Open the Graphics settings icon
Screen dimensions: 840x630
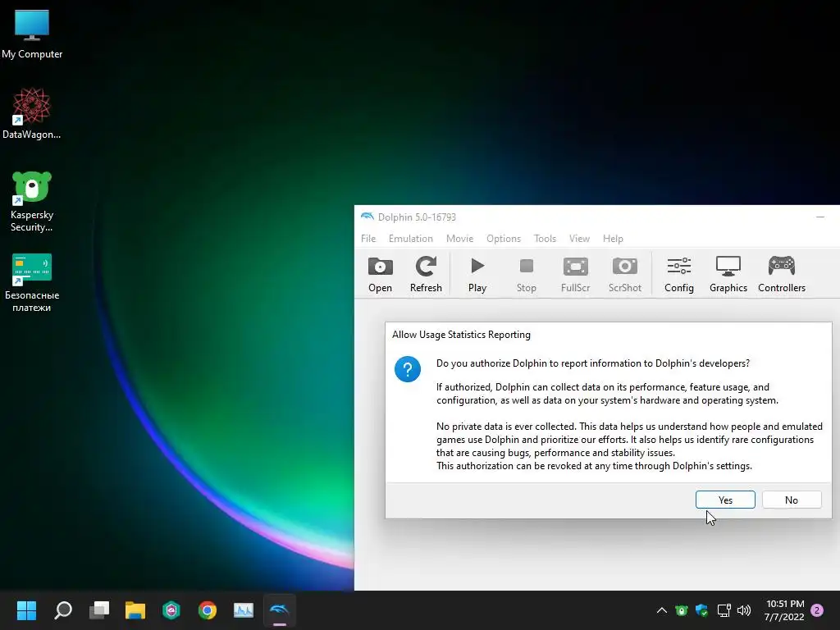728,274
